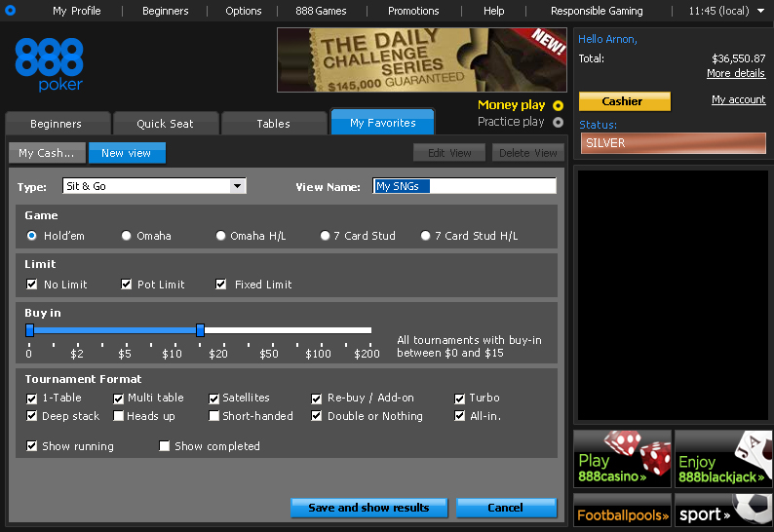Click the blue icon in top-left corner
Viewport: 774px width, 532px height.
pos(11,11)
